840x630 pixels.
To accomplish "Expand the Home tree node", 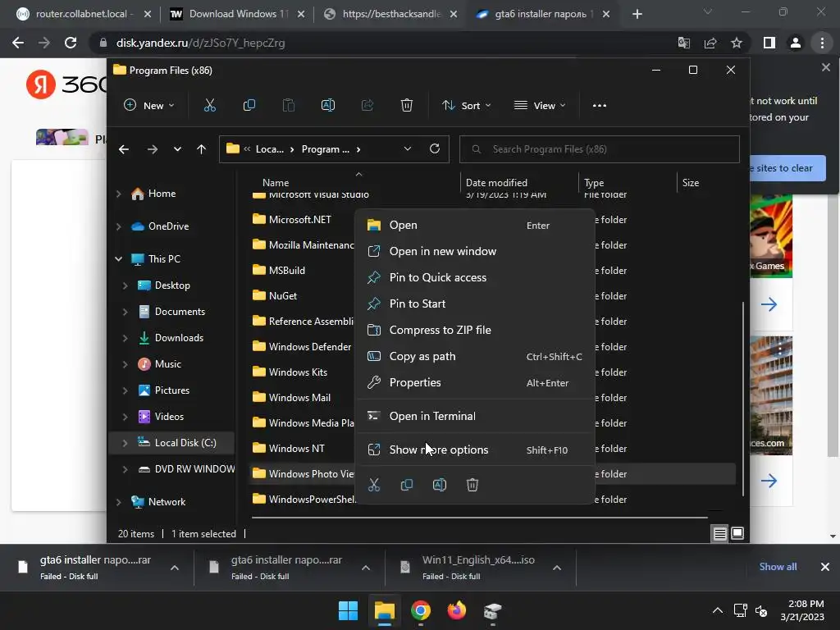I will 118,194.
